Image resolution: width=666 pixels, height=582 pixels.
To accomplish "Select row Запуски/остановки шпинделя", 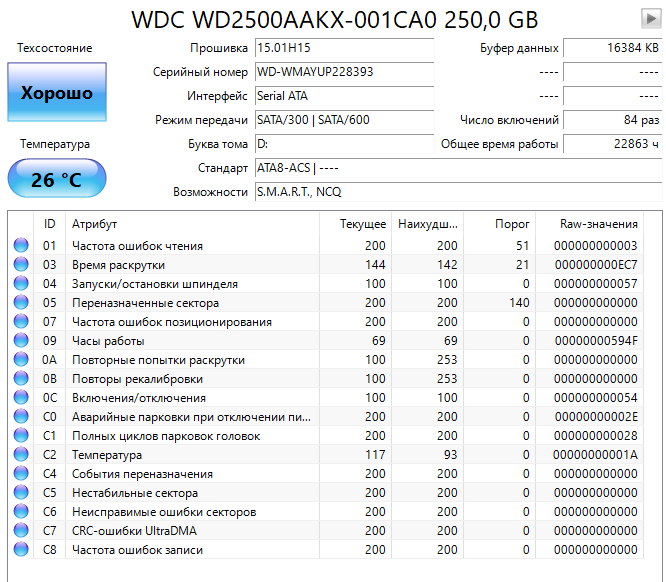I will pyautogui.click(x=325, y=283).
